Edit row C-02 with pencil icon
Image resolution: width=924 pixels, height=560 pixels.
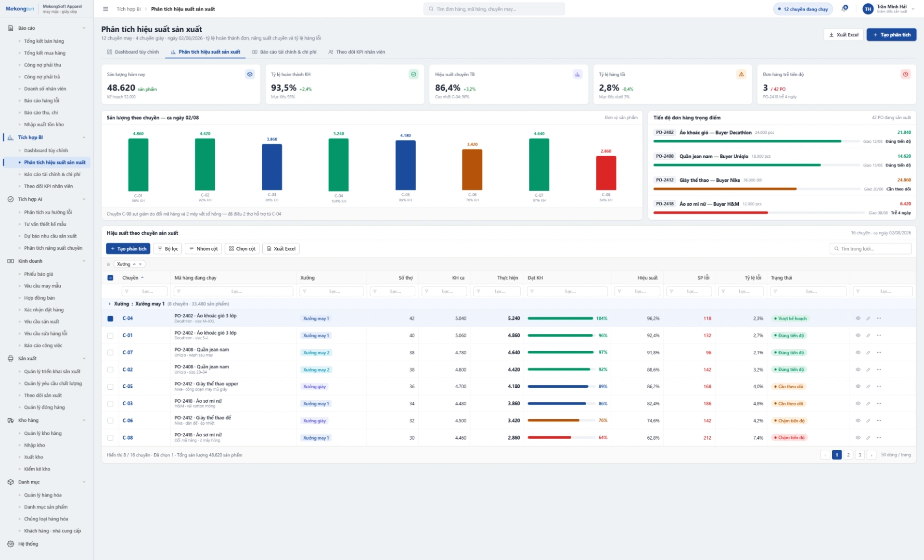pyautogui.click(x=868, y=370)
